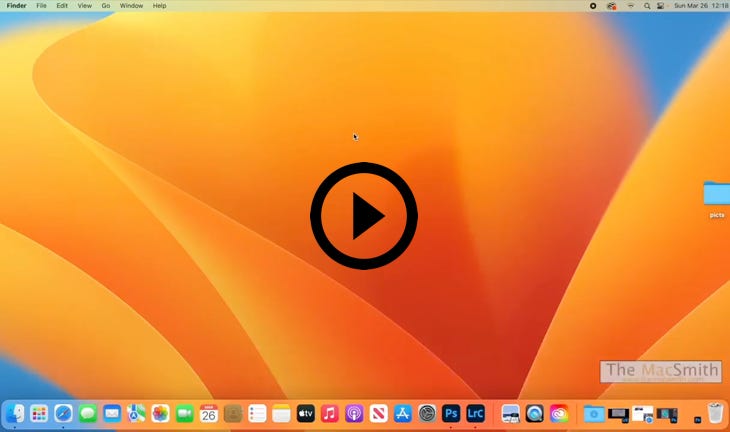Open Adobe Creative Cloud in the Dock
The image size is (730, 432).
pyautogui.click(x=559, y=413)
